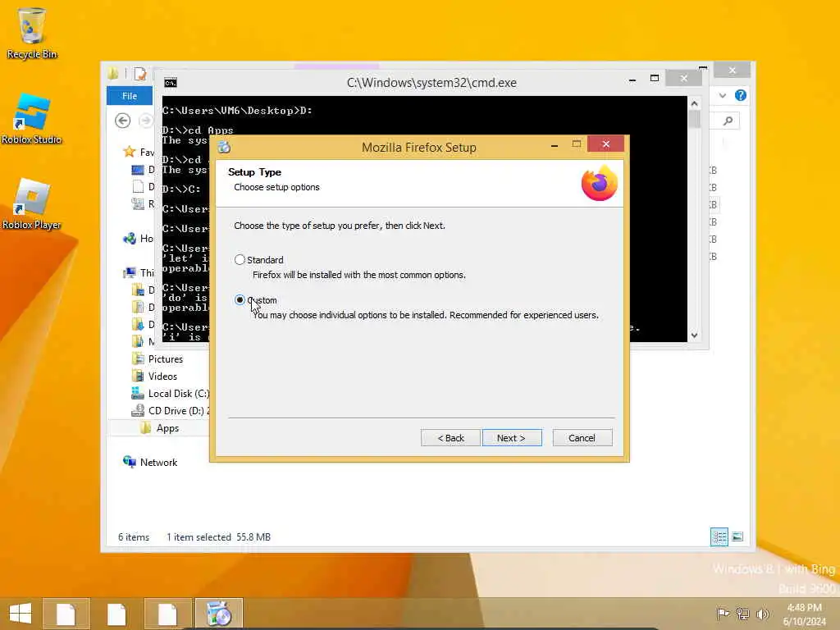Image resolution: width=840 pixels, height=630 pixels.
Task: Open the File tab in File Explorer
Action: [130, 96]
